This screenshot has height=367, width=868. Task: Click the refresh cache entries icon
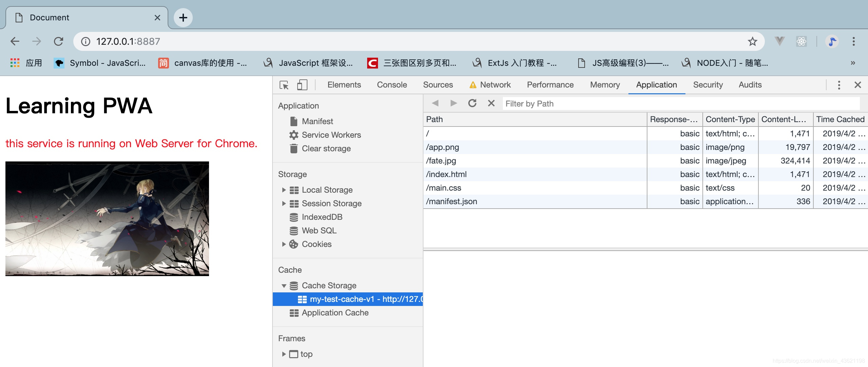tap(472, 103)
